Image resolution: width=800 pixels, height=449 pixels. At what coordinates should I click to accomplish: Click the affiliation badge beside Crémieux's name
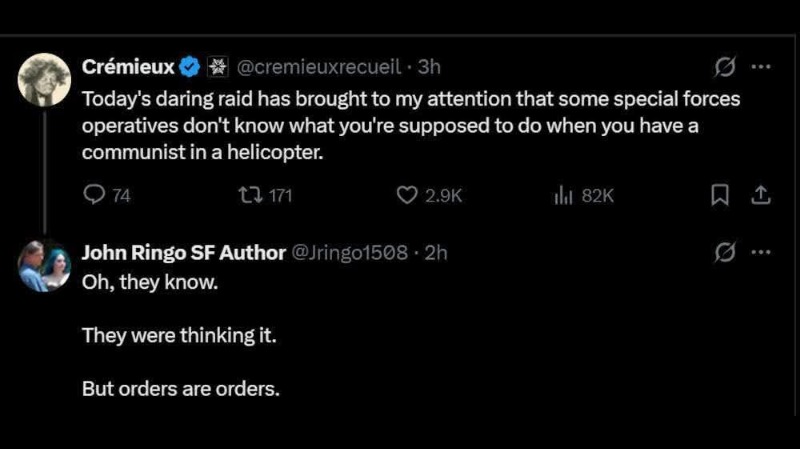click(217, 67)
